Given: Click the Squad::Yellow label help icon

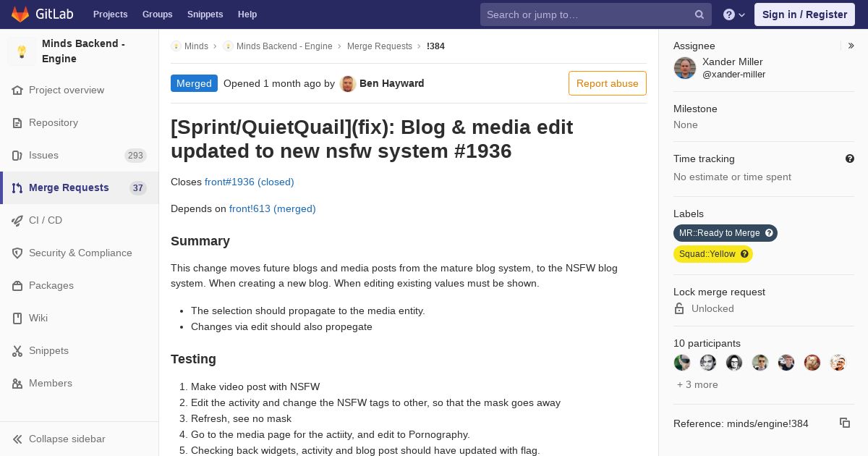Looking at the screenshot, I should pos(744,254).
